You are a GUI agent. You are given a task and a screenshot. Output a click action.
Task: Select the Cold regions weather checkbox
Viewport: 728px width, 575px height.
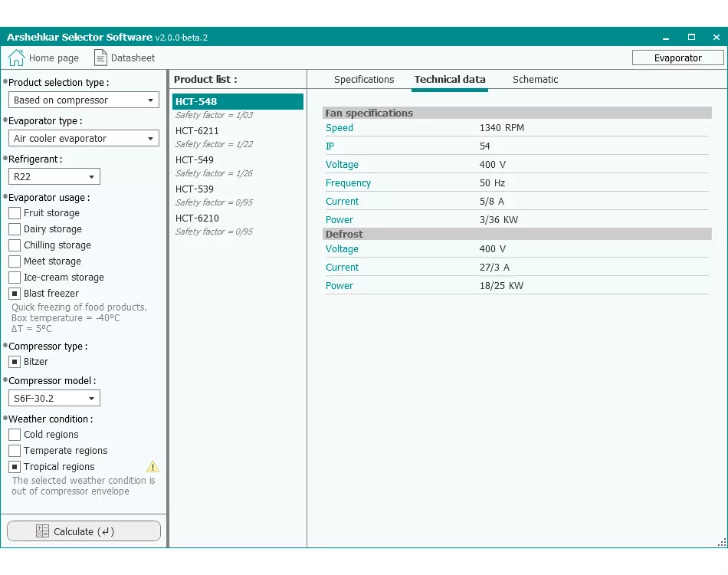(15, 435)
